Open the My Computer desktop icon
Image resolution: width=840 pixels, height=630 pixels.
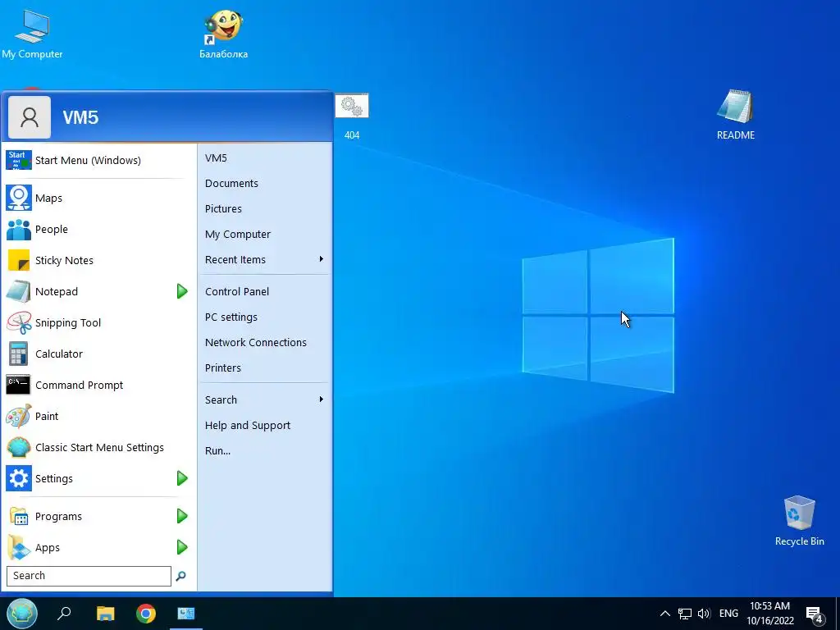[x=32, y=33]
